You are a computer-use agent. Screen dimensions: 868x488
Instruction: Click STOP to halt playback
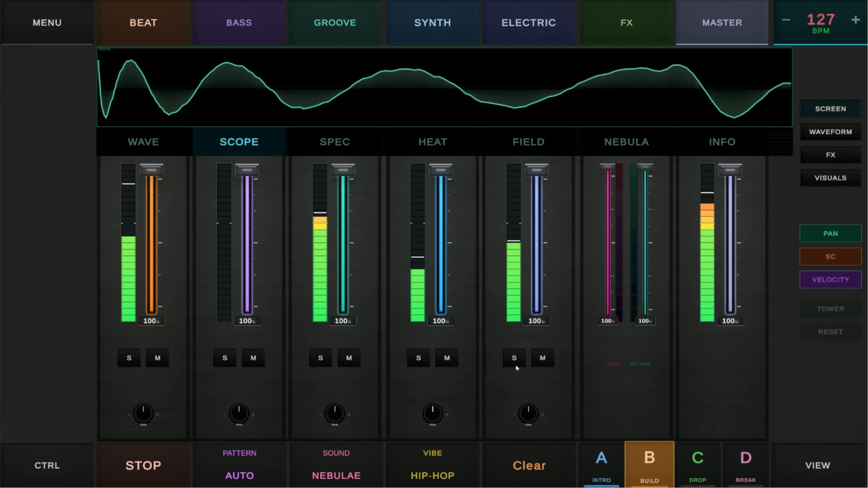point(143,465)
